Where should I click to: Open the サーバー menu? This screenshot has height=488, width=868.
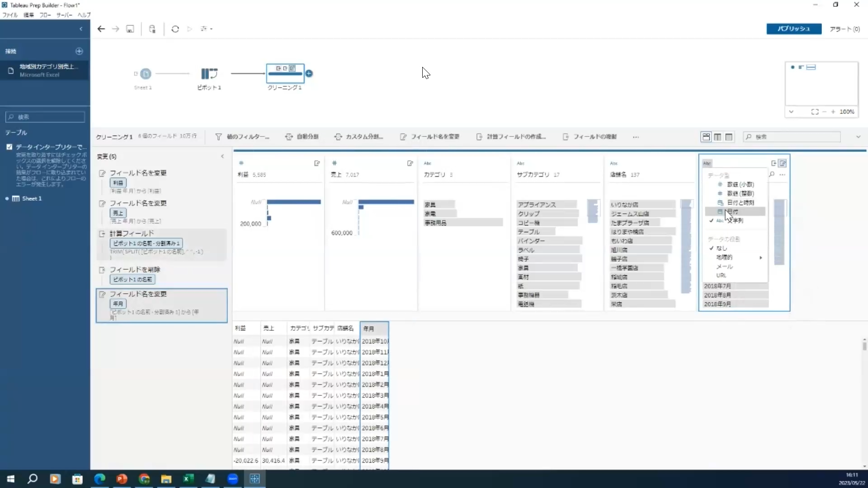click(64, 15)
